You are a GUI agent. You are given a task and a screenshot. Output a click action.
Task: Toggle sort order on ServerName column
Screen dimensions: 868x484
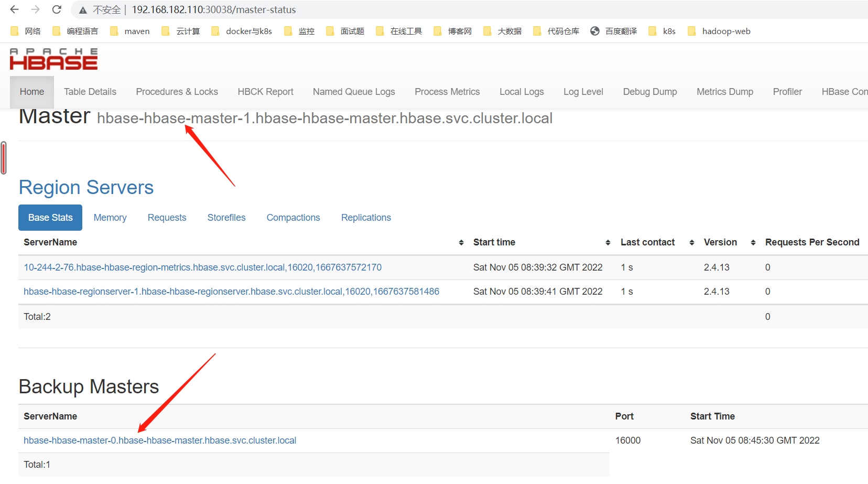point(461,242)
